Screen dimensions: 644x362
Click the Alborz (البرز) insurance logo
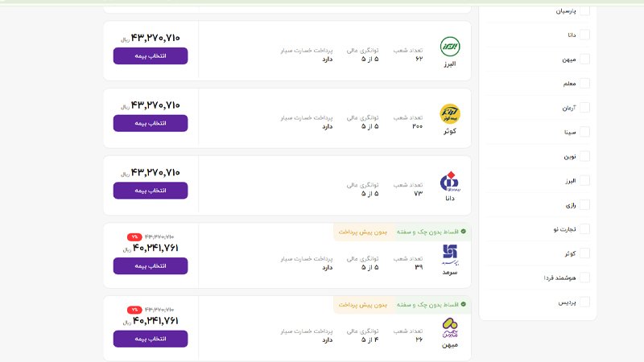point(450,46)
